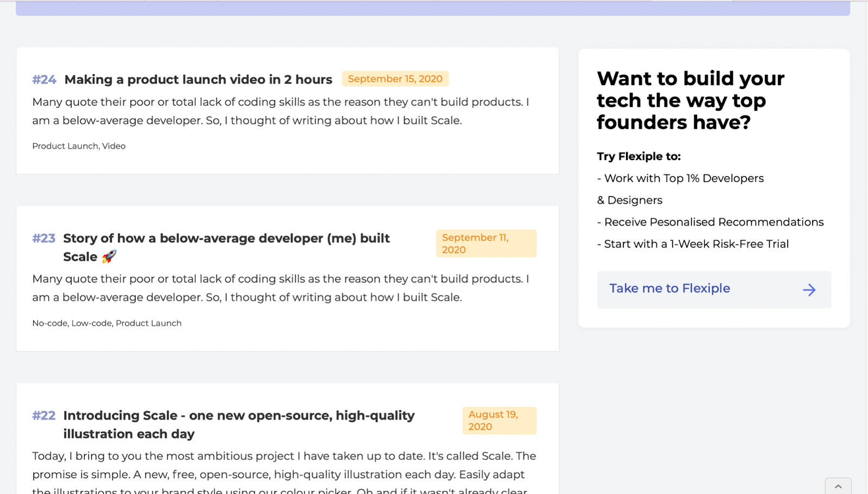This screenshot has width=868, height=494.
Task: Click the #23 post number
Action: 43,239
